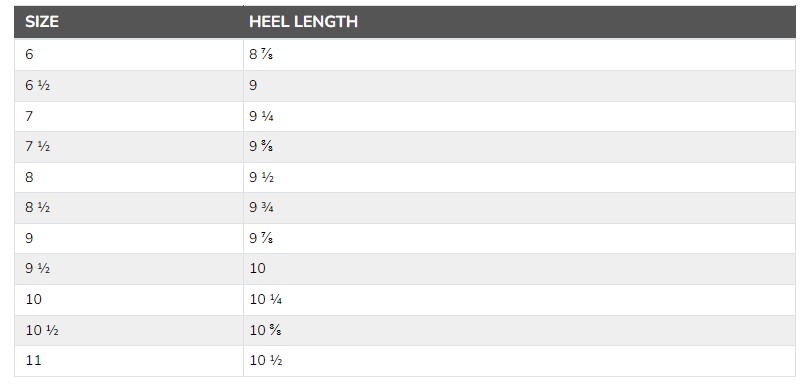This screenshot has width=804, height=388.
Task: Click the heel length 9 ¼ value
Action: point(262,116)
